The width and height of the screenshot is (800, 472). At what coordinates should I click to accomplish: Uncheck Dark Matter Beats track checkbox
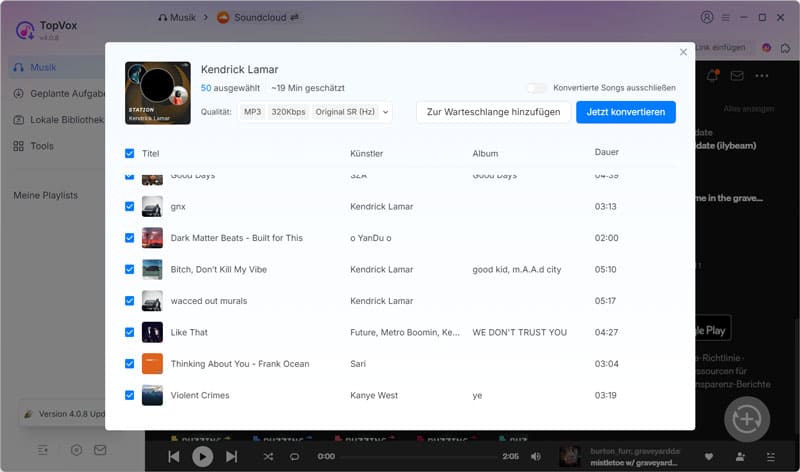coord(130,238)
